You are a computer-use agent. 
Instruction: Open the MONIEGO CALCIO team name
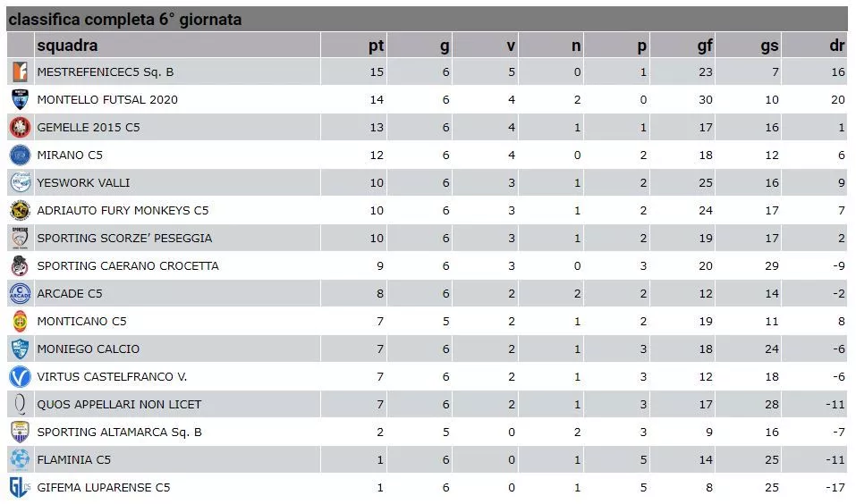[89, 349]
